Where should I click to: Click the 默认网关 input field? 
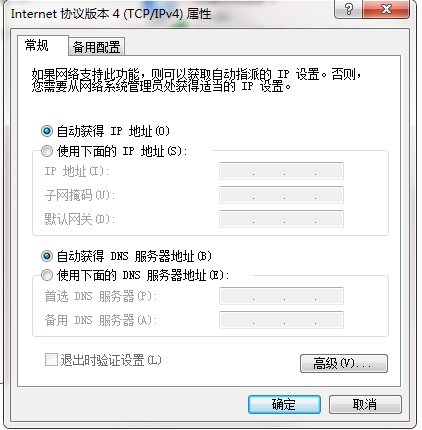click(281, 219)
